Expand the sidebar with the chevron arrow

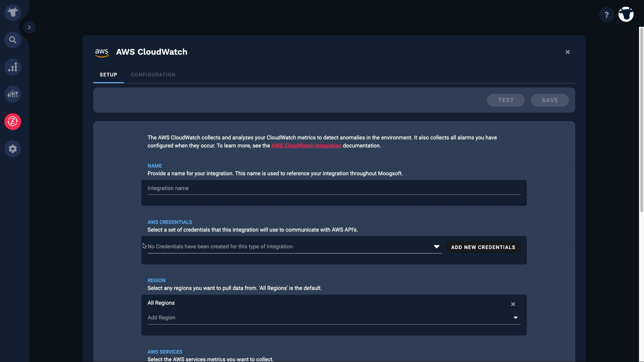[x=29, y=27]
